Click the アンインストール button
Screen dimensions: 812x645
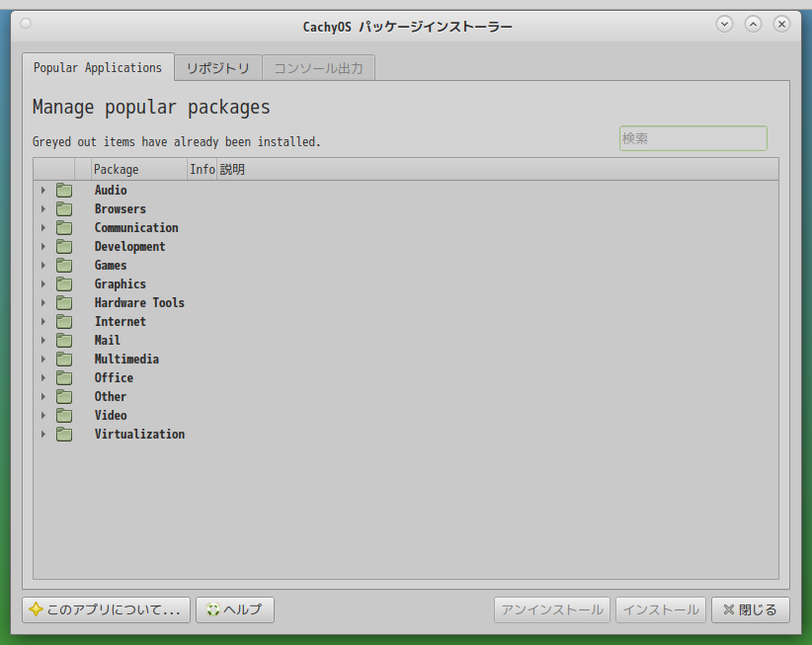pos(552,609)
